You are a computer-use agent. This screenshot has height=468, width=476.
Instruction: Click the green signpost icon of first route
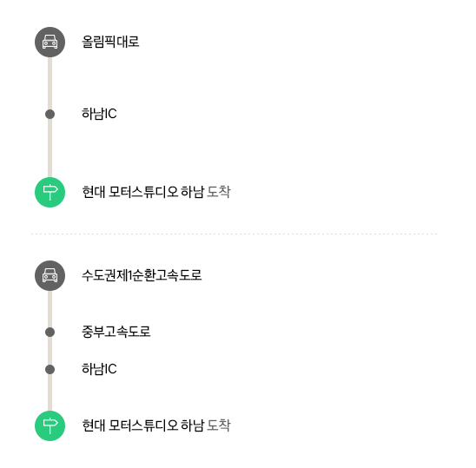tap(50, 192)
